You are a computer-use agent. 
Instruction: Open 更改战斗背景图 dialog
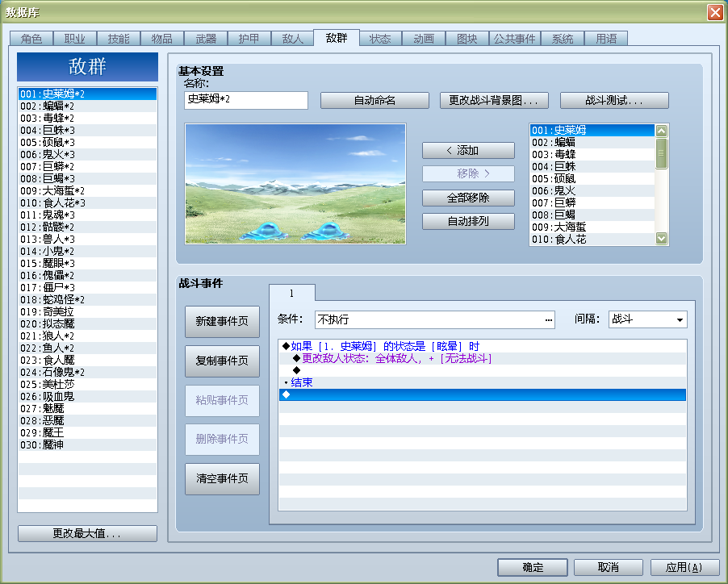[x=494, y=100]
